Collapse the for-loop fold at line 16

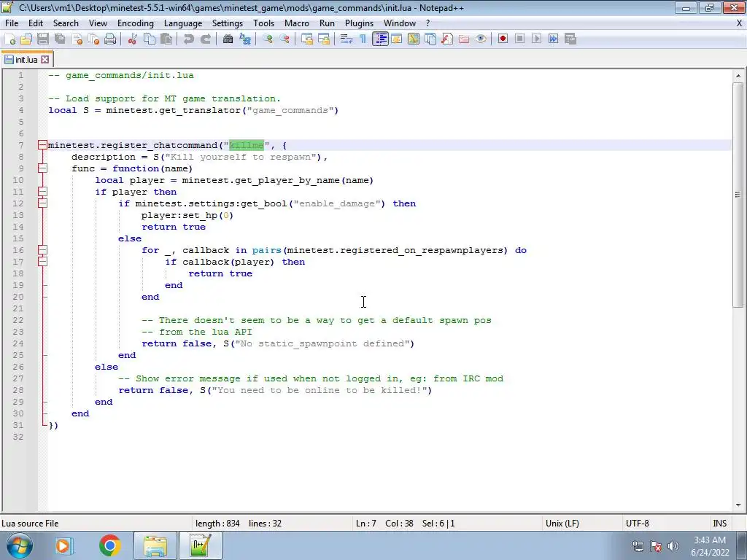42,250
